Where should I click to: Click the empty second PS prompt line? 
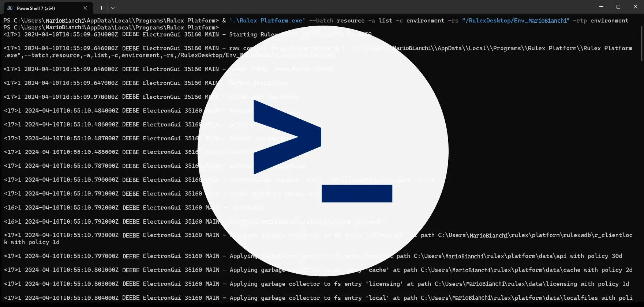pyautogui.click(x=111, y=27)
